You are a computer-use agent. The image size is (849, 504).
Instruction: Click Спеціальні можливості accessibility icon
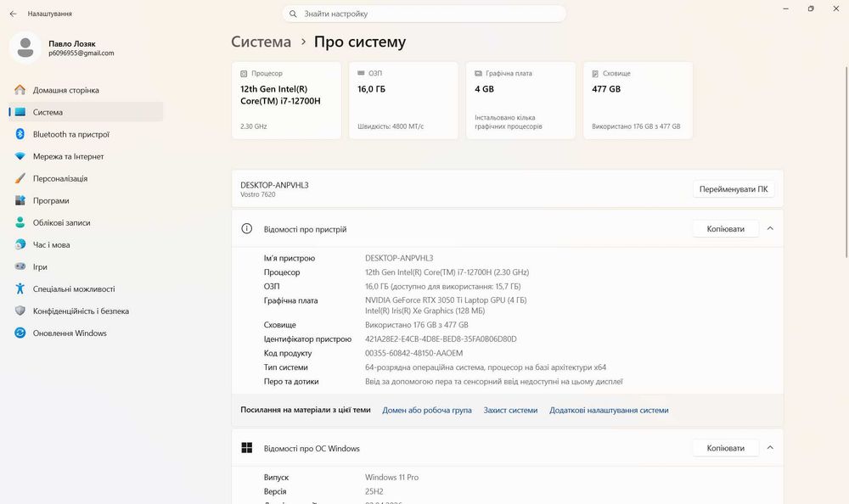(20, 288)
